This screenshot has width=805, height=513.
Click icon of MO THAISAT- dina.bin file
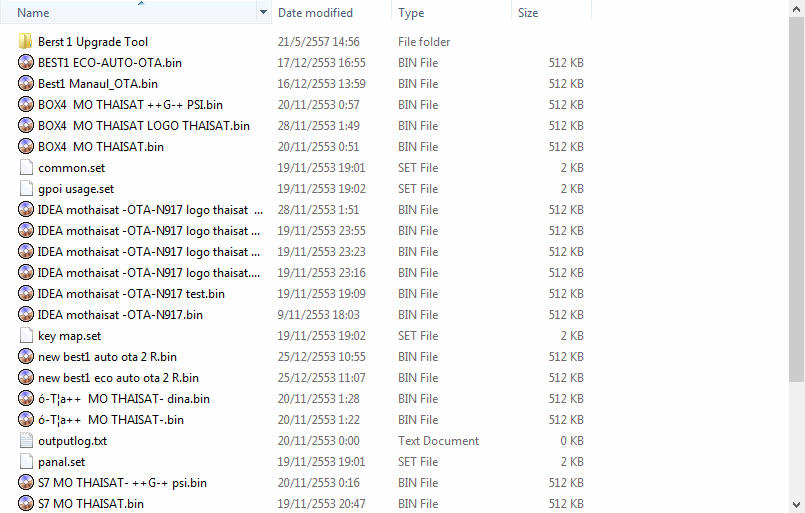(26, 399)
